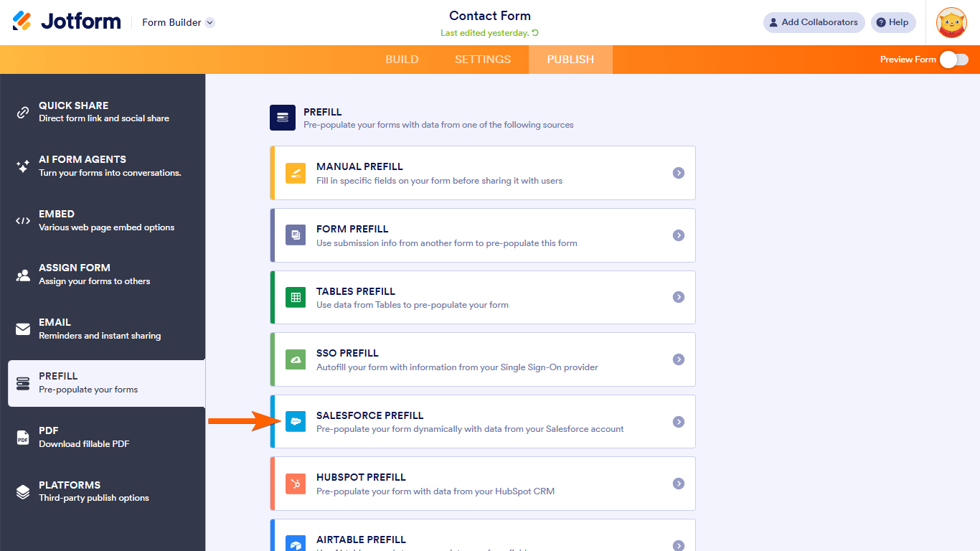Toggle the Preview Form switch
This screenshot has height=551, width=980.
click(954, 60)
